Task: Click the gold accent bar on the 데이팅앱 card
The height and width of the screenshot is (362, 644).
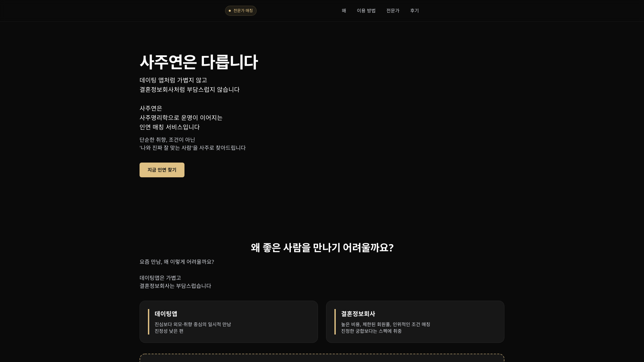Action: 149,322
